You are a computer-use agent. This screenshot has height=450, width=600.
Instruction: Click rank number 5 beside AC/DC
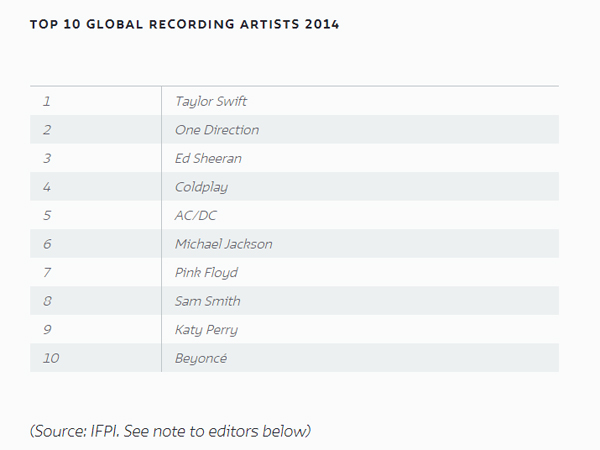47,215
